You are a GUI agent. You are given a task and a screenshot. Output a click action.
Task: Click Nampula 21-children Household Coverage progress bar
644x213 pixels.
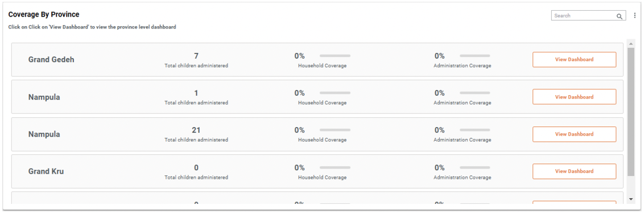[x=335, y=130]
